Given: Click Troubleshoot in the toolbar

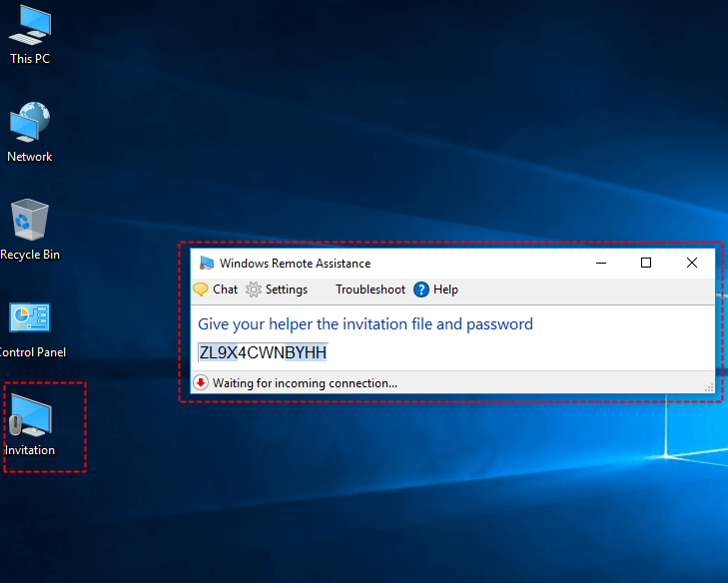Looking at the screenshot, I should pyautogui.click(x=370, y=290).
